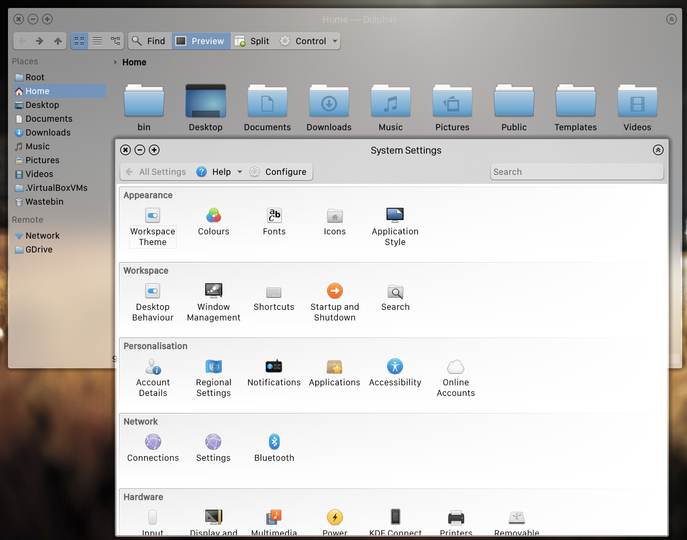Open Window Management settings
The height and width of the screenshot is (540, 687).
point(213,303)
